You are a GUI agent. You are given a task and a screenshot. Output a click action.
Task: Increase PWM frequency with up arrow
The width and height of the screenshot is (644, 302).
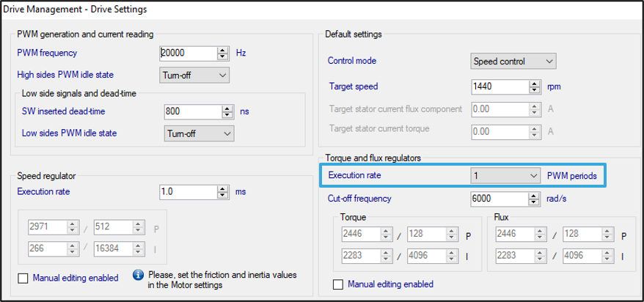coord(223,50)
